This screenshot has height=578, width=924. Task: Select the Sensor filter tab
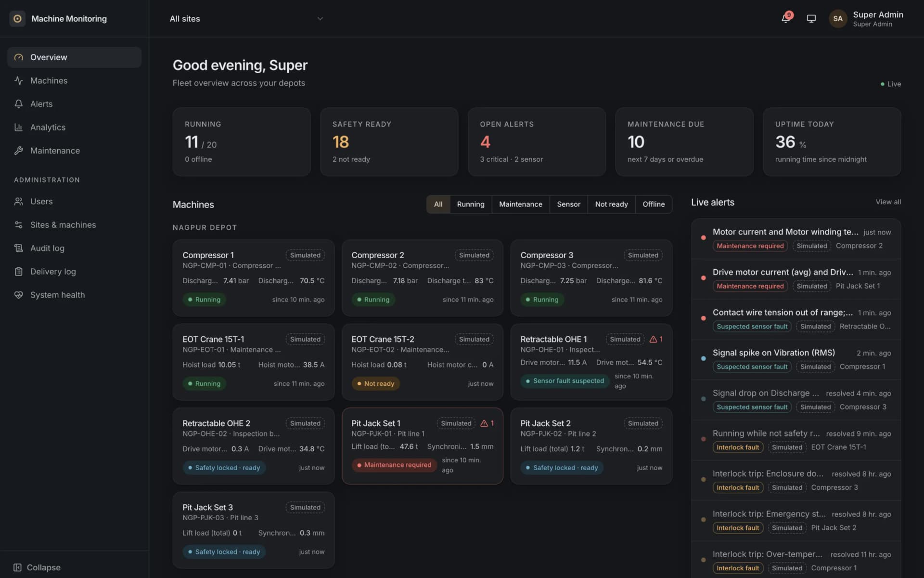[568, 204]
